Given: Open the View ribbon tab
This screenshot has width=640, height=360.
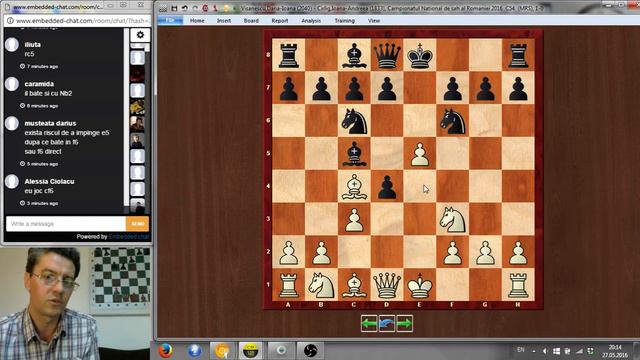Looking at the screenshot, I should [374, 20].
